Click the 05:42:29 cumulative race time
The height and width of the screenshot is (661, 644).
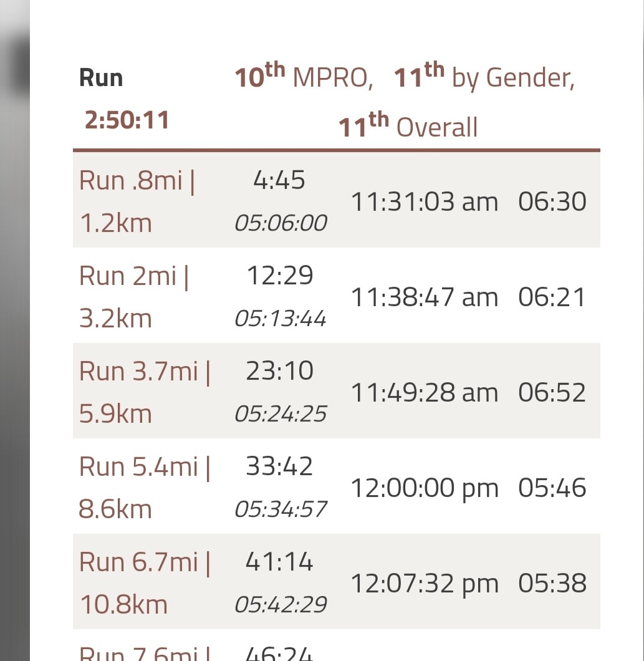click(x=281, y=604)
